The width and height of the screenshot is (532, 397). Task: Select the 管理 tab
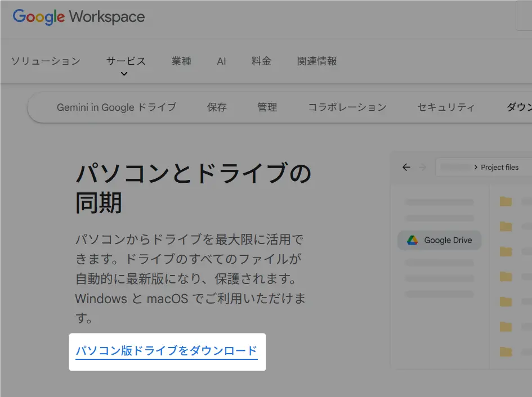(267, 107)
